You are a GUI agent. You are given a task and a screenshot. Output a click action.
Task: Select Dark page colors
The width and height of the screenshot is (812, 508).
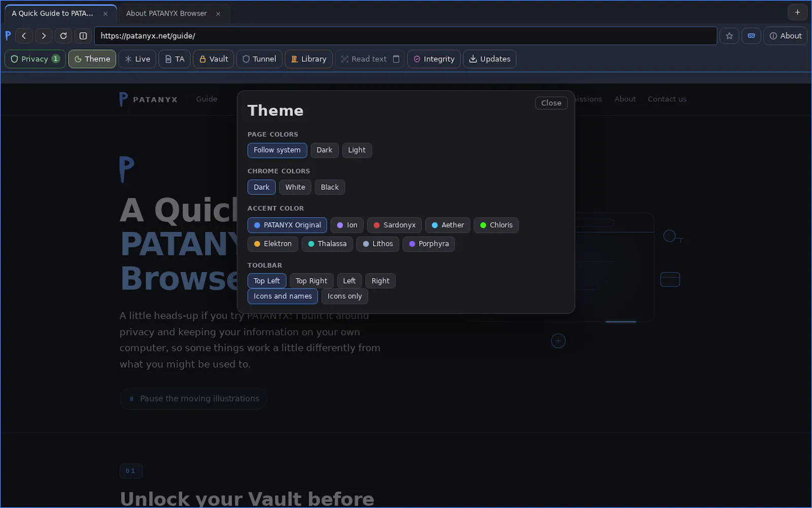pyautogui.click(x=324, y=150)
